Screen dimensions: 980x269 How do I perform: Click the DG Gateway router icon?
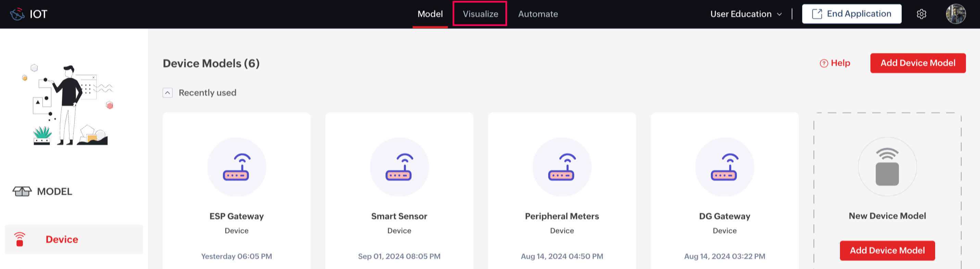click(x=724, y=167)
